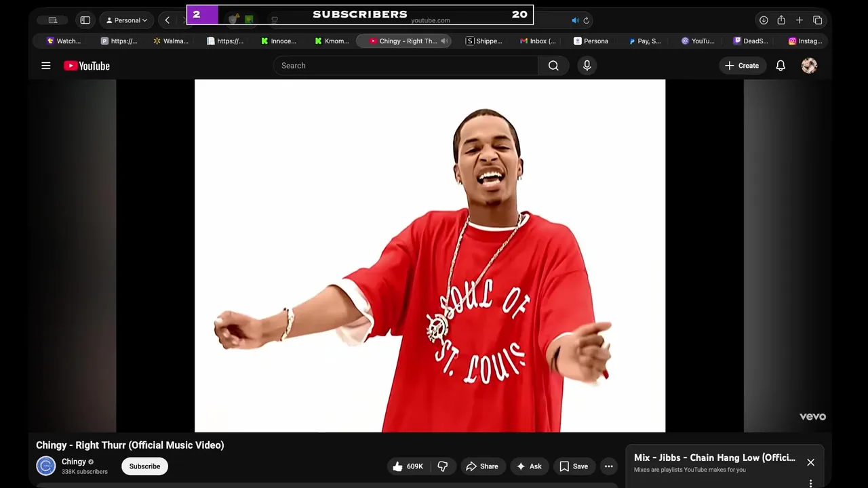Toggle the Safari sidebar
This screenshot has width=868, height=488.
[x=85, y=20]
